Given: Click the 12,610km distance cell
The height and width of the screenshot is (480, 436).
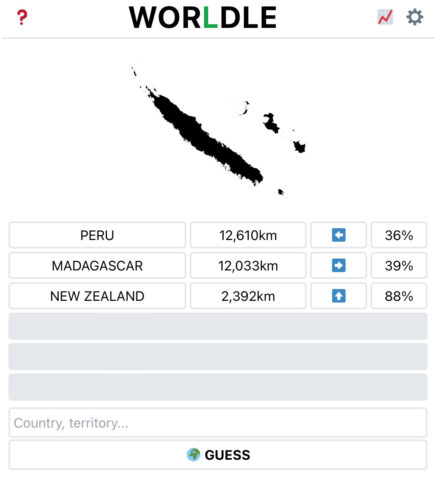Looking at the screenshot, I should pos(248,235).
